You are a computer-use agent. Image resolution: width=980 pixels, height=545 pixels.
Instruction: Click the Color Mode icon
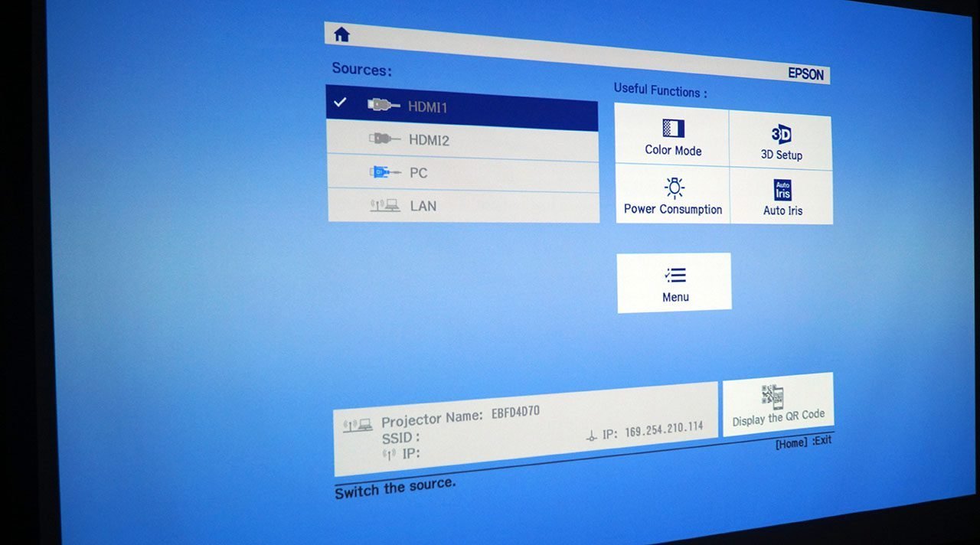673,128
